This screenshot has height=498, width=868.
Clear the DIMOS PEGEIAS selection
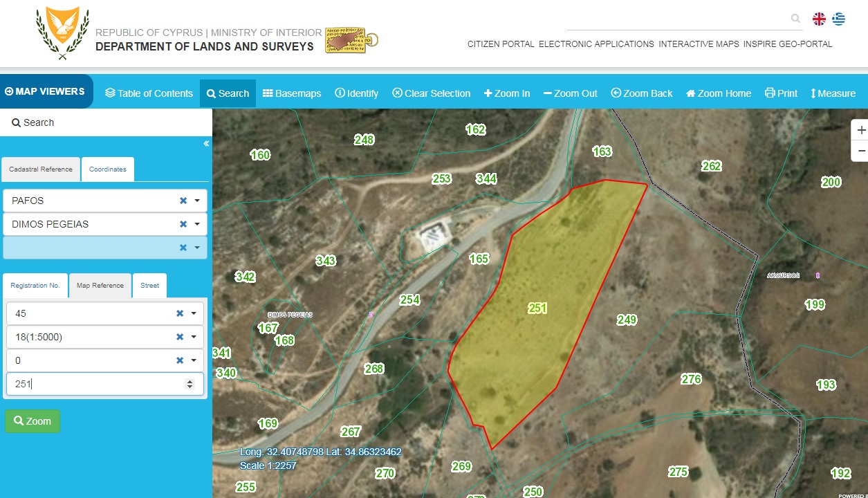(183, 224)
